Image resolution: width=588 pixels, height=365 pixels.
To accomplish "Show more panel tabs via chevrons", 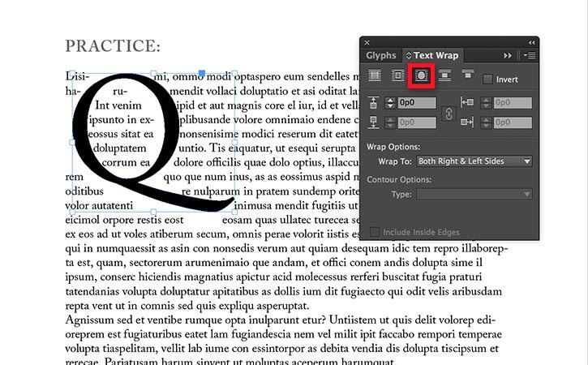I will tap(508, 55).
